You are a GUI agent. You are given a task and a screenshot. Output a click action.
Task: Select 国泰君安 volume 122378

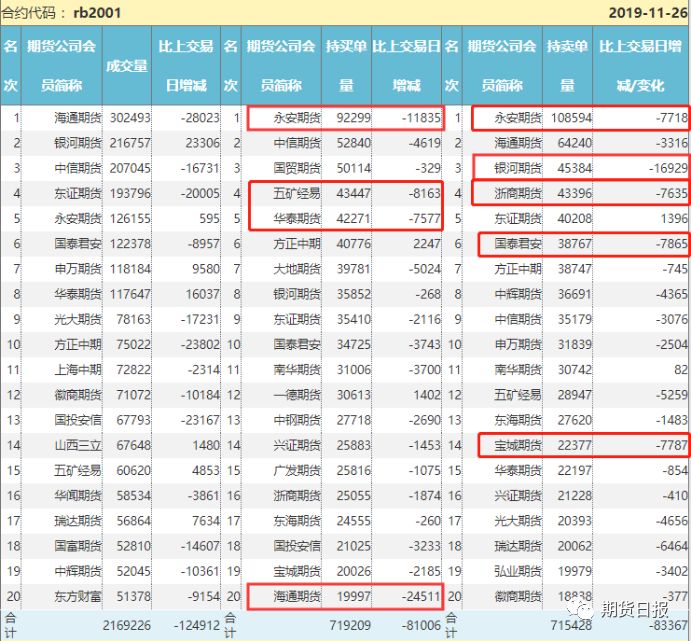click(x=130, y=243)
